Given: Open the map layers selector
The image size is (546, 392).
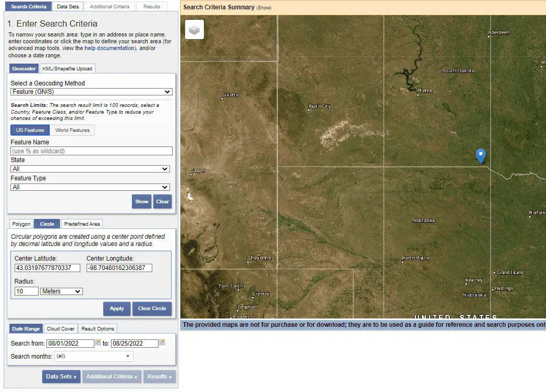Looking at the screenshot, I should pyautogui.click(x=194, y=30).
